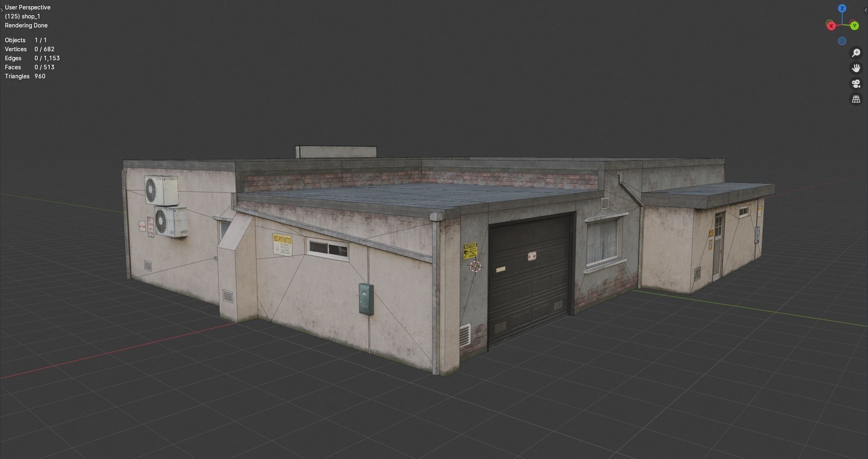
Task: Toggle the camera view icon
Action: click(856, 84)
